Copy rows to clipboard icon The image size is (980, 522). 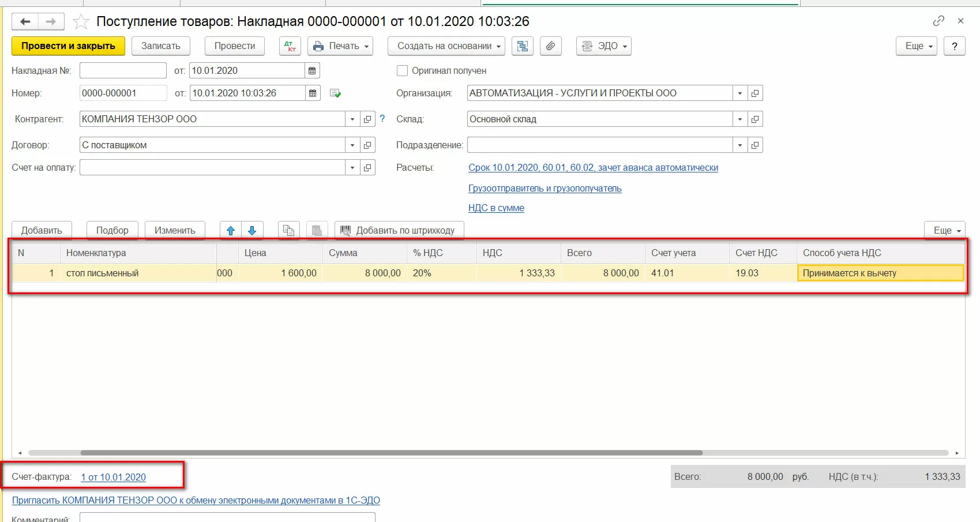(x=289, y=231)
